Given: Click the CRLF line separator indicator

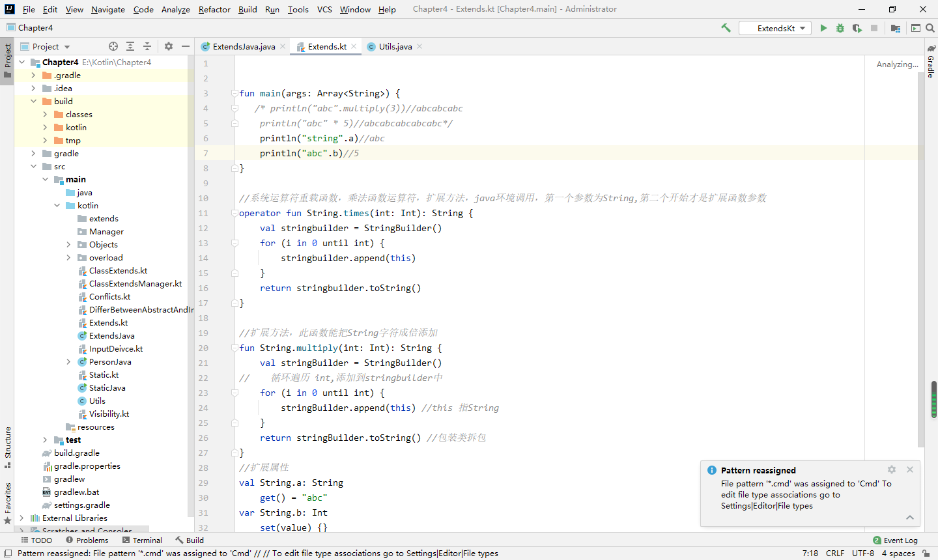Looking at the screenshot, I should click(x=835, y=553).
